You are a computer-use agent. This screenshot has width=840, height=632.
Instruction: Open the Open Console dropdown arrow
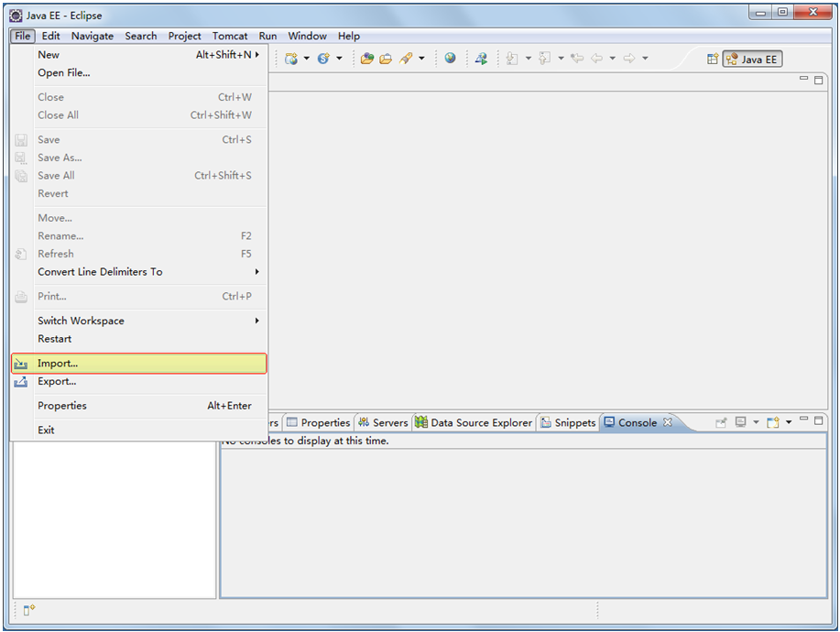[x=789, y=422]
